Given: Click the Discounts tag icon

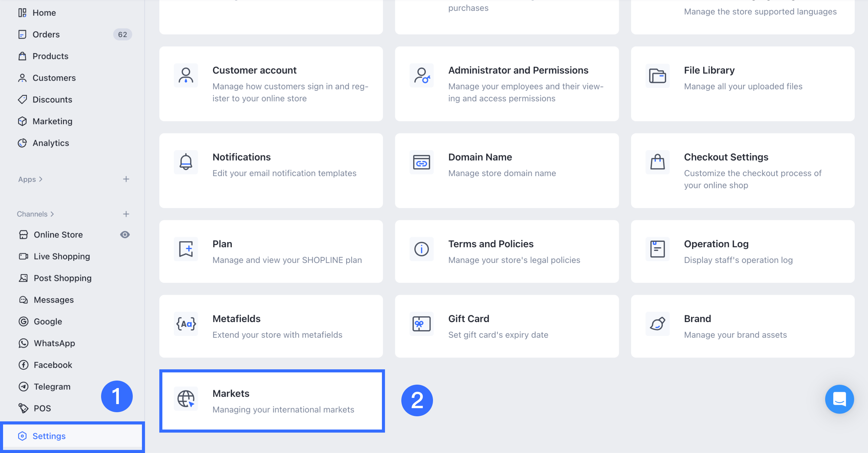Looking at the screenshot, I should [22, 100].
